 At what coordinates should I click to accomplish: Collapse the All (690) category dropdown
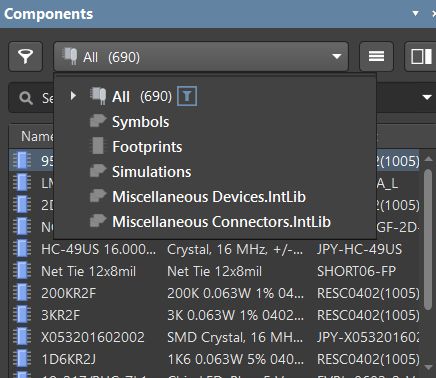tap(337, 56)
